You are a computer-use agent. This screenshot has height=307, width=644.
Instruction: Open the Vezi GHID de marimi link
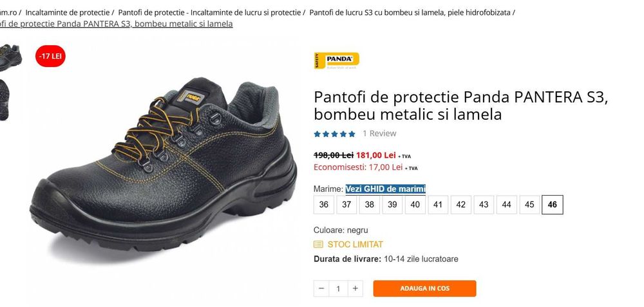click(385, 189)
